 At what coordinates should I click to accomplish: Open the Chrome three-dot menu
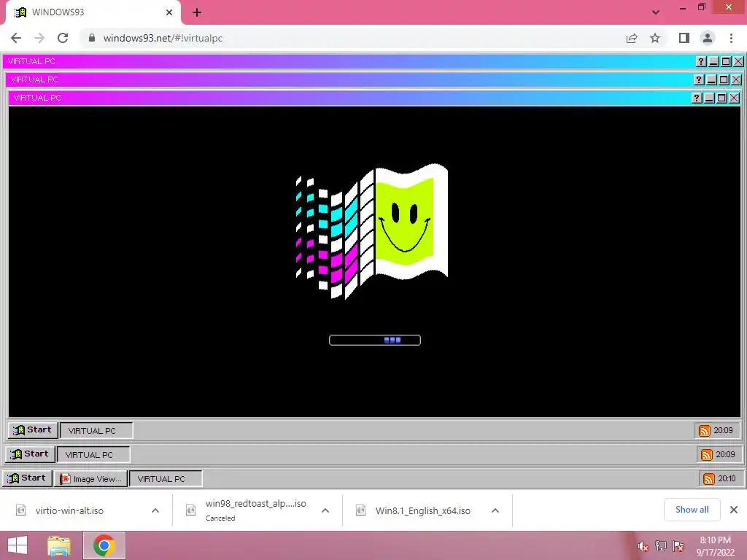(731, 38)
